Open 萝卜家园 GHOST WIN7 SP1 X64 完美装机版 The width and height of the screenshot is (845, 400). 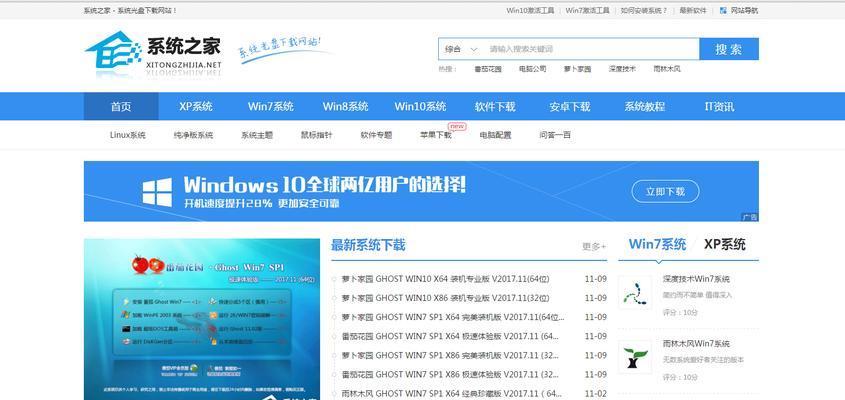pyautogui.click(x=453, y=317)
